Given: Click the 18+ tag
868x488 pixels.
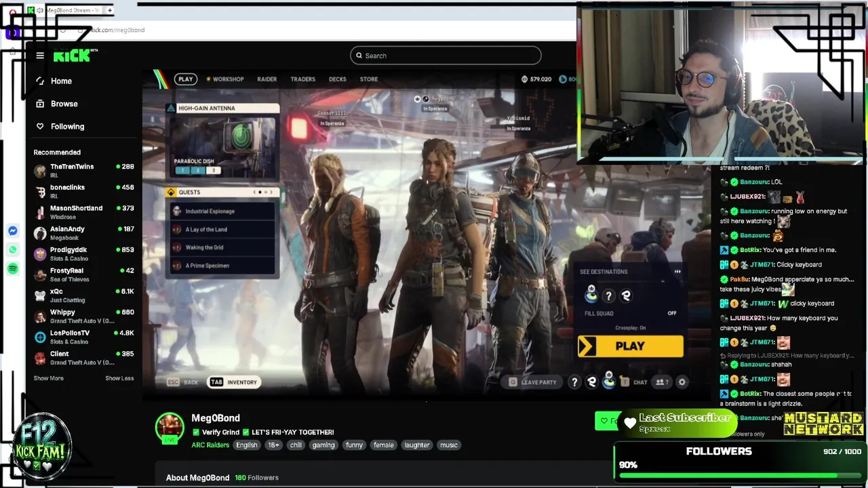Looking at the screenshot, I should (273, 445).
